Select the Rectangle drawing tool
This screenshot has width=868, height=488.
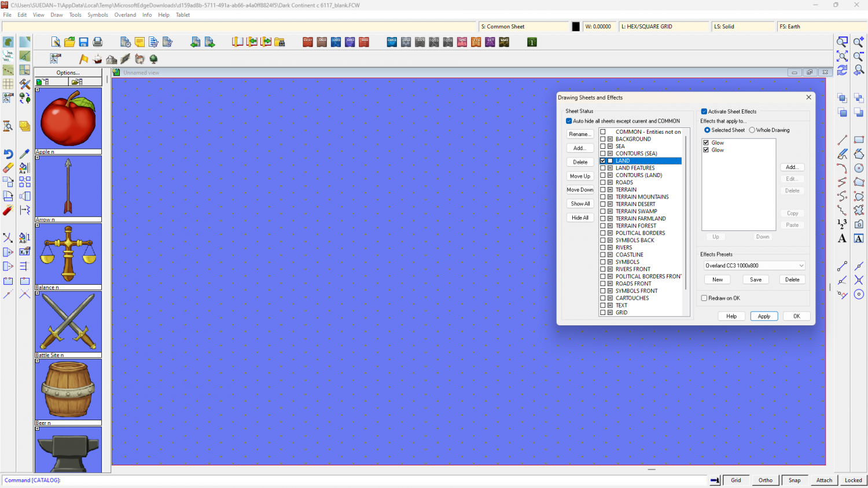[x=859, y=140]
